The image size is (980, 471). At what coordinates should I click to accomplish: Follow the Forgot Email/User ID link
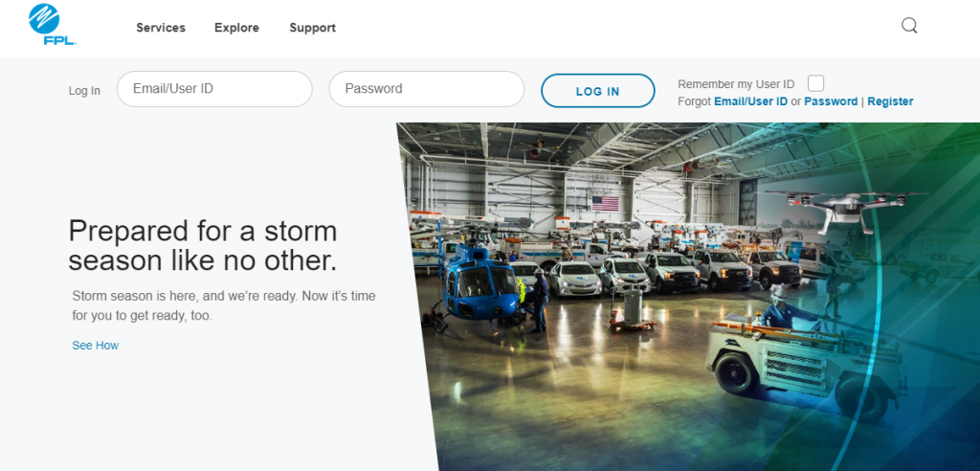(750, 101)
